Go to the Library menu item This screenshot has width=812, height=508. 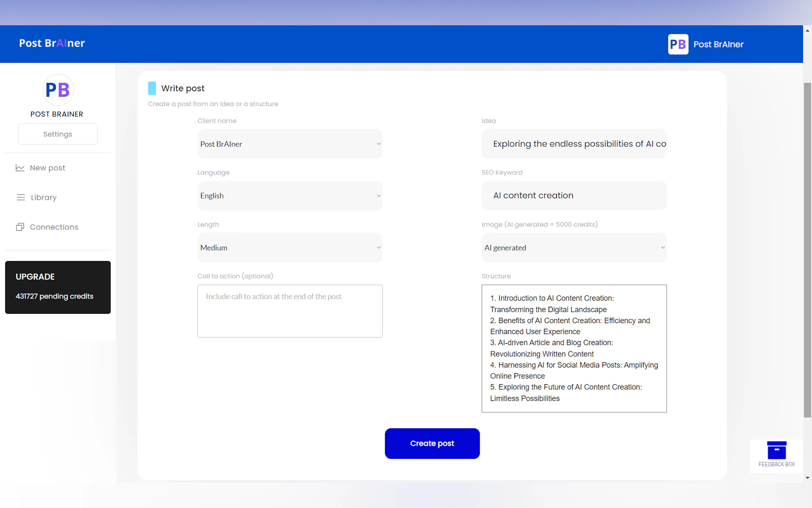pyautogui.click(x=44, y=197)
